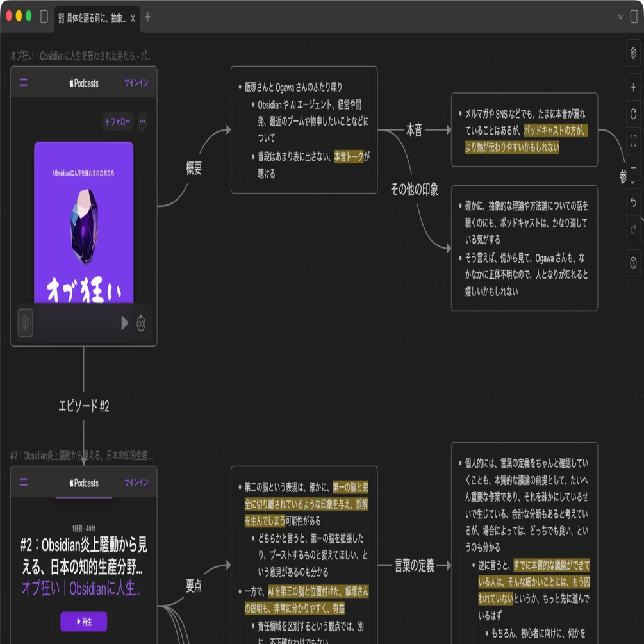
Task: Select the 要点 edge label
Action: (194, 586)
